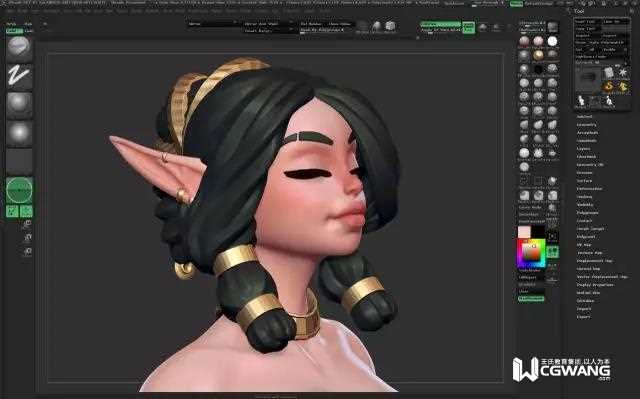
Task: Expand the FiberMesh subpalette
Action: click(x=587, y=157)
